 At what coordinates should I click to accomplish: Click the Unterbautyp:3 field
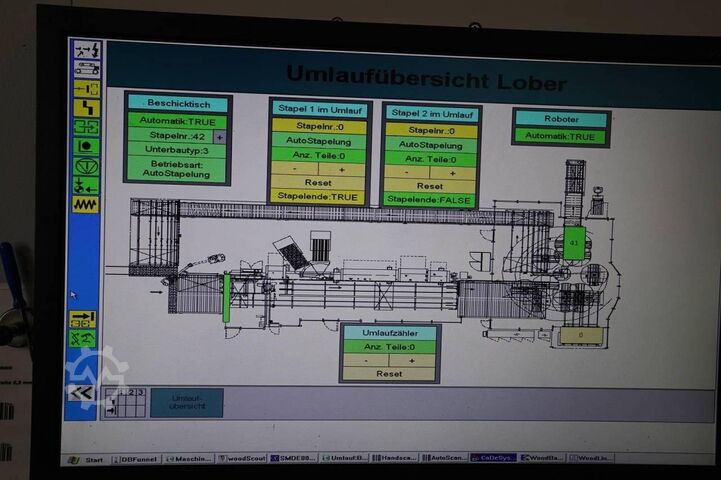(177, 150)
